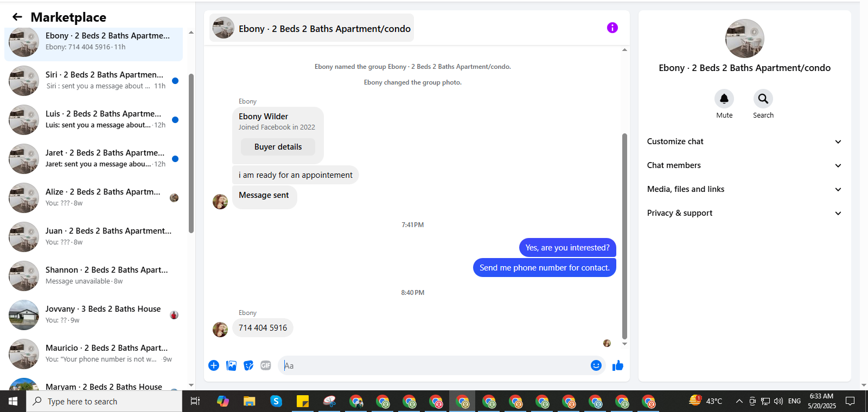Send a thumbs-up like
Viewport: 868px width, 412px height.
(x=617, y=365)
